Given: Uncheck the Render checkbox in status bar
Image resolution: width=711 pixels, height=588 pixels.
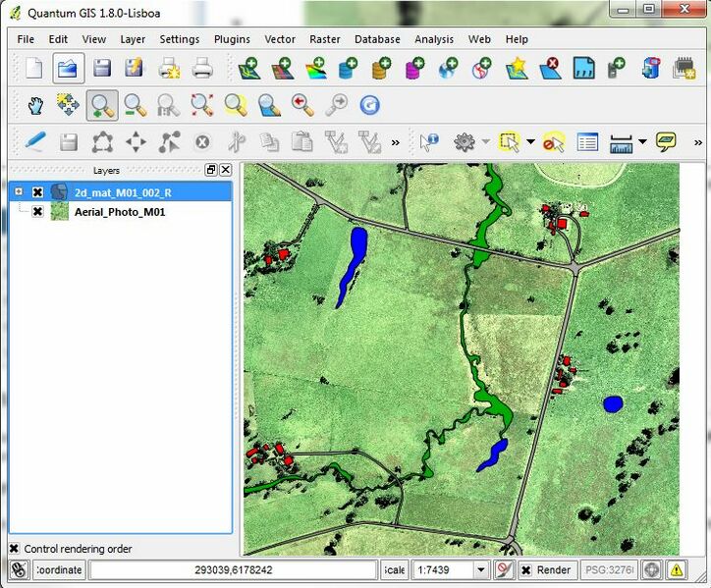Looking at the screenshot, I should 527,570.
